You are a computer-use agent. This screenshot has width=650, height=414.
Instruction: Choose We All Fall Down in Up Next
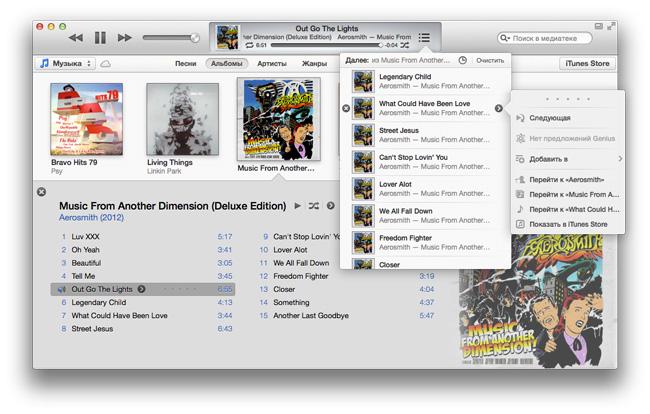coord(425,216)
